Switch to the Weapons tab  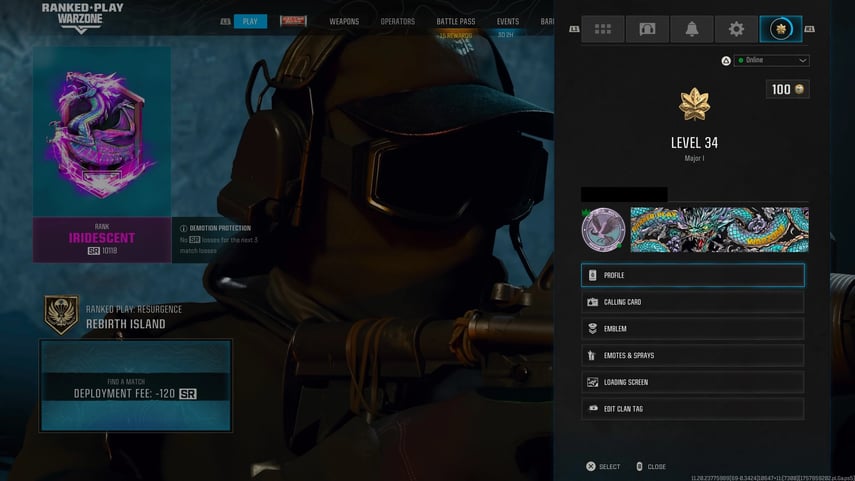(x=344, y=21)
